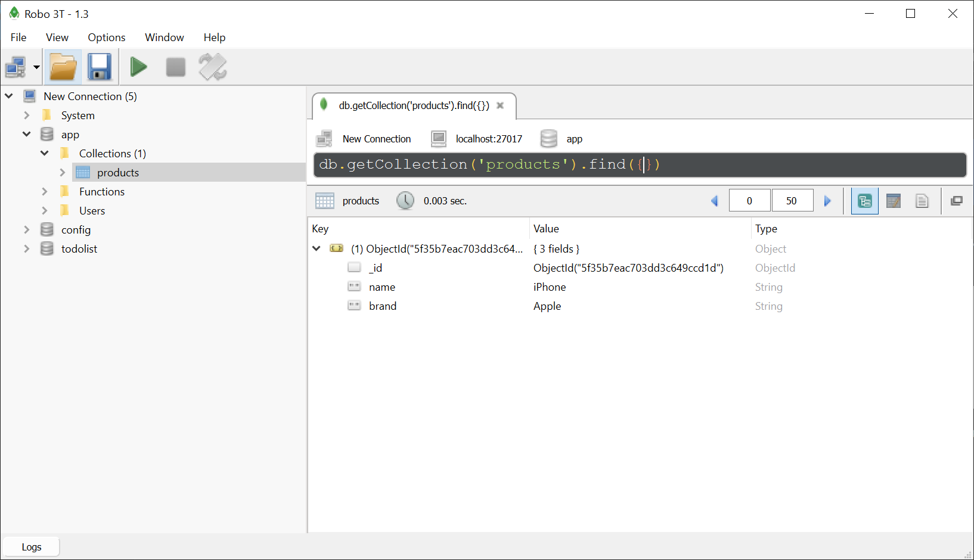Run the query with the green play button
The image size is (974, 560).
139,67
